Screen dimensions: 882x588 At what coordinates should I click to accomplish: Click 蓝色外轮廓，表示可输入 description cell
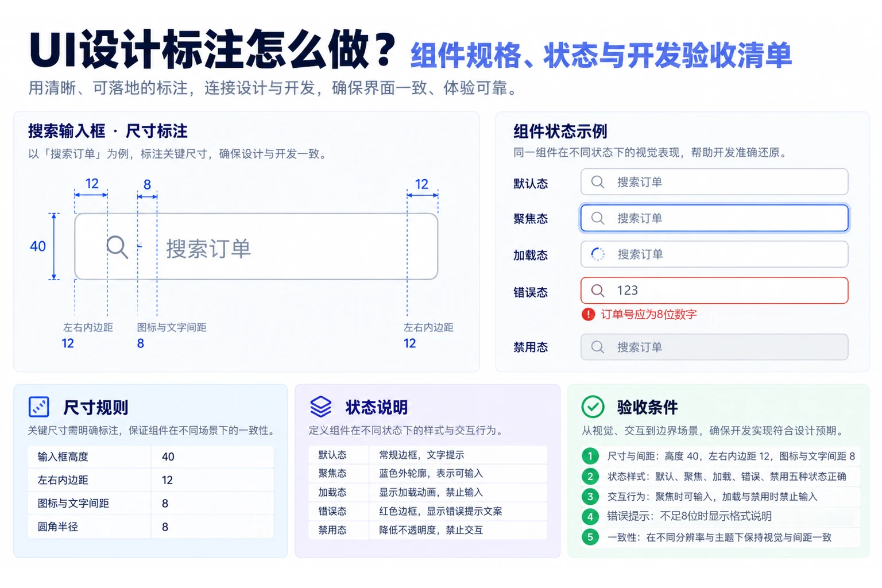tap(431, 473)
